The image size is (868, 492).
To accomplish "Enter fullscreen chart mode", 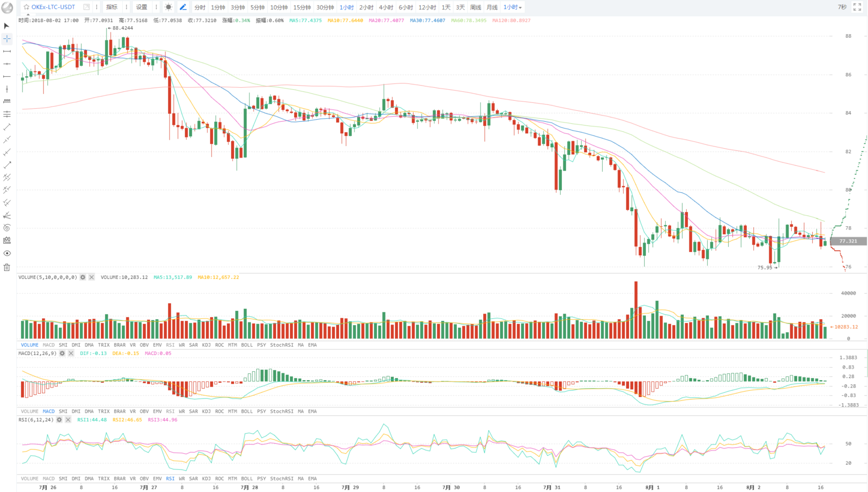I will point(857,7).
